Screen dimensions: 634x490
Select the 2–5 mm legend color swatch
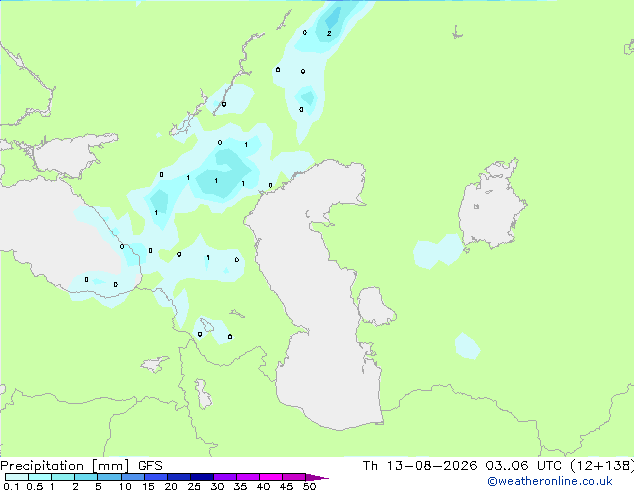coord(86,477)
